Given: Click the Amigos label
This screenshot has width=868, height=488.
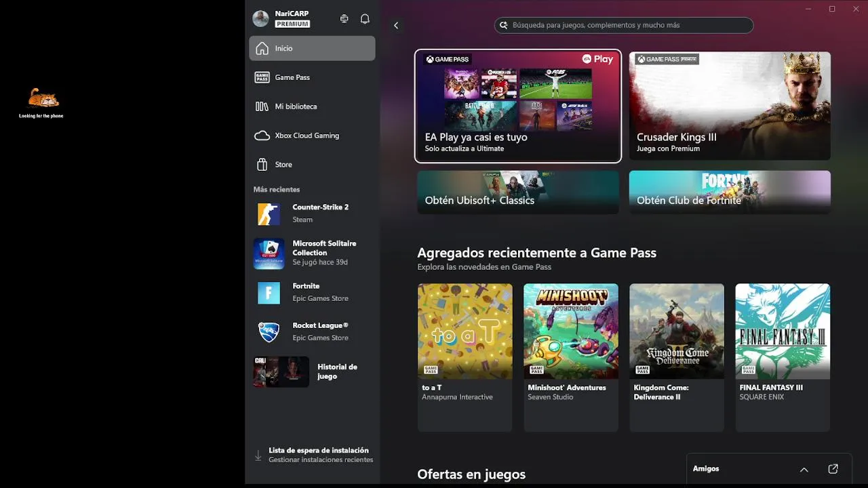Looking at the screenshot, I should 706,469.
